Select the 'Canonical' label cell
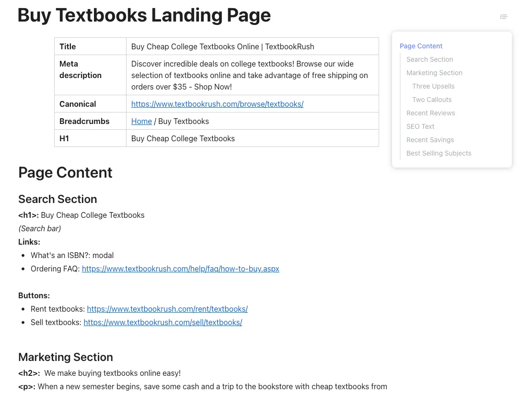 coord(90,104)
